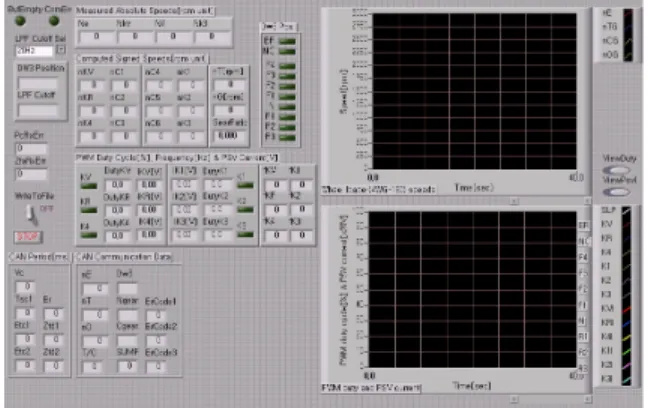This screenshot has height=408, width=648.
Task: Click K2 line icon in lower plot legend
Action: [x=627, y=281]
